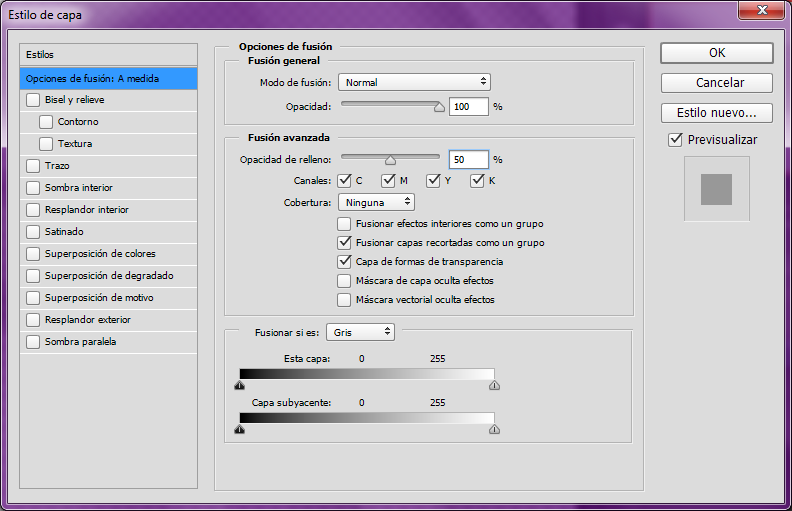Click the gray style preview thumbnail

716,189
